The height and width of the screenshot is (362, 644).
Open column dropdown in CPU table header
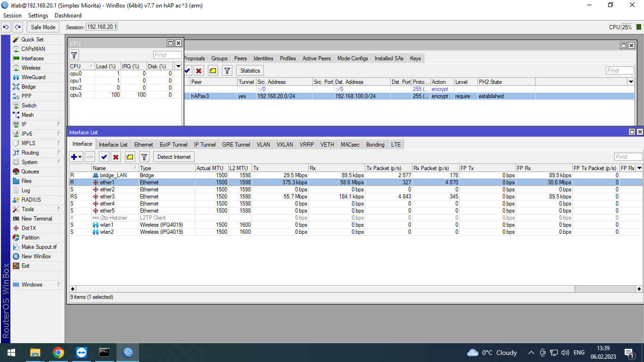(x=178, y=66)
